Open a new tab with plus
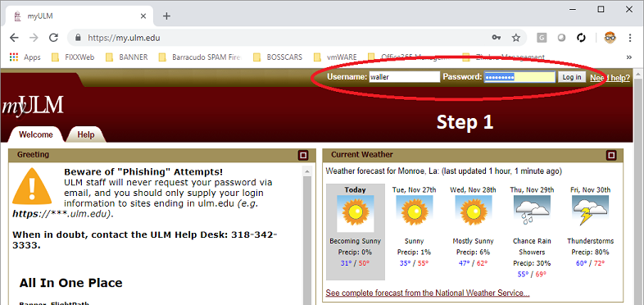 [166, 16]
